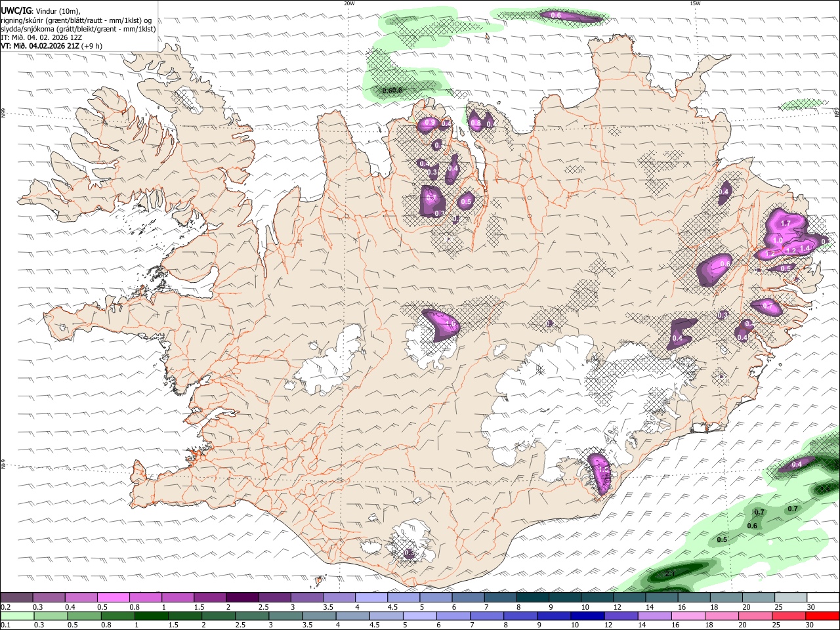Screen dimensions: 840x630
Task: Click the darkest green swatch between 1 and 1.5
Action: click(151, 616)
